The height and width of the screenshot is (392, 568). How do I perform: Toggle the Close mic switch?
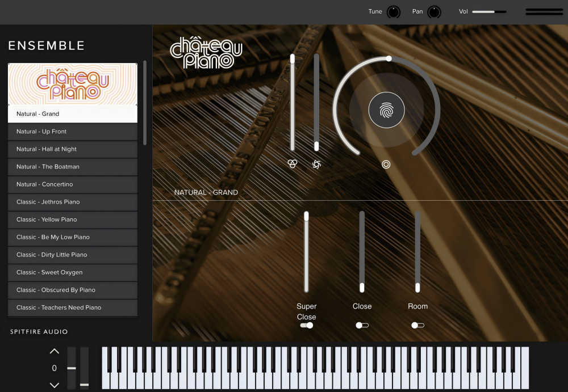coord(362,325)
